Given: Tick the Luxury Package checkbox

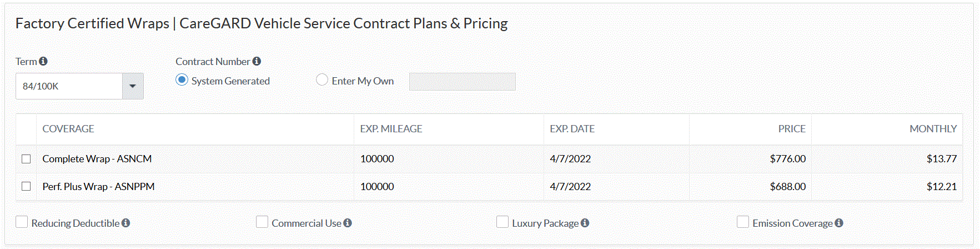Looking at the screenshot, I should (x=502, y=222).
